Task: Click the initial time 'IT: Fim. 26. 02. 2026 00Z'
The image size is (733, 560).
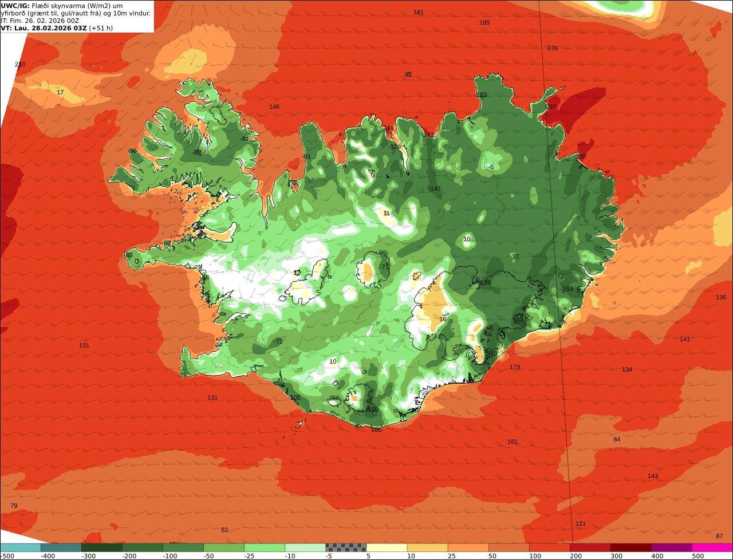Action: (x=40, y=20)
